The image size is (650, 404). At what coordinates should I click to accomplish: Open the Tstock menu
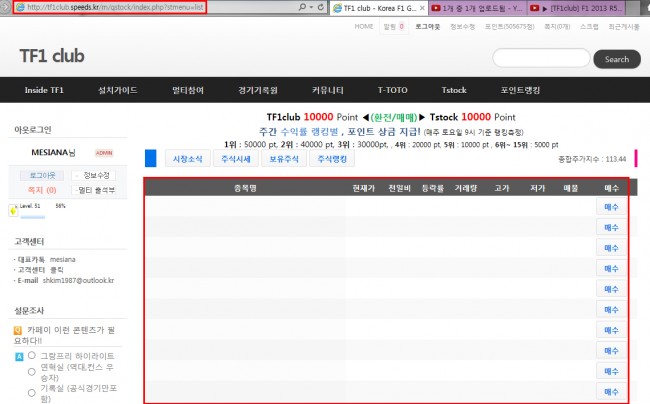point(454,90)
